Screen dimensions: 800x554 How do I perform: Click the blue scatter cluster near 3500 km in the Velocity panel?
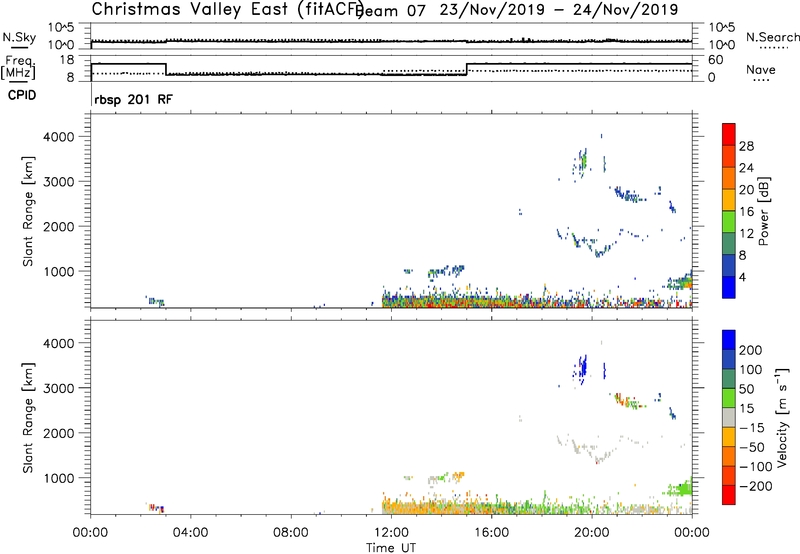pos(582,367)
